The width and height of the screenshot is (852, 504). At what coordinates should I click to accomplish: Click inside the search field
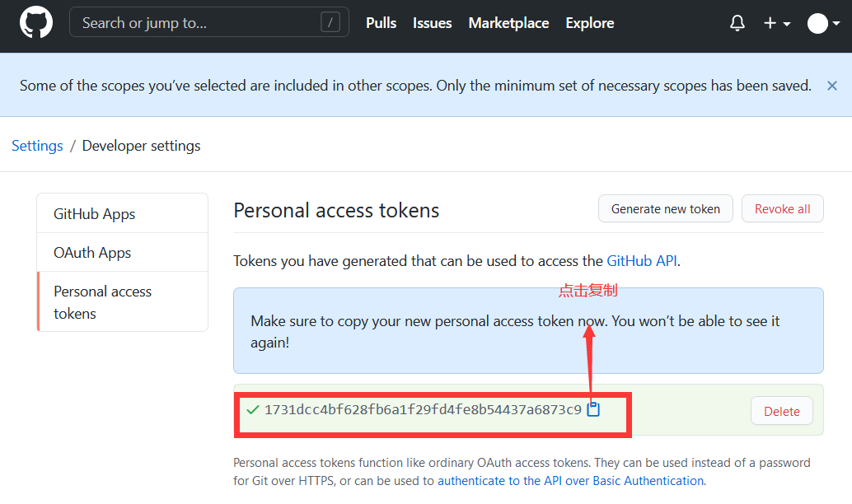pyautogui.click(x=190, y=22)
